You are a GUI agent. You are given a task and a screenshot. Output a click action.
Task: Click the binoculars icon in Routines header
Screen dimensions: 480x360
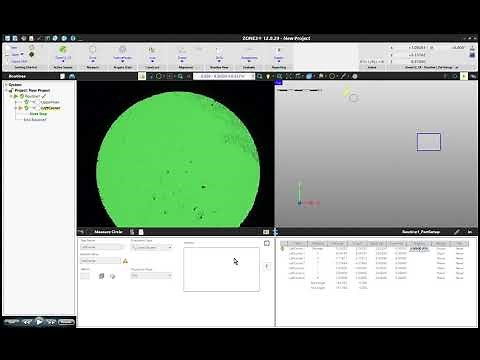pyautogui.click(x=72, y=76)
